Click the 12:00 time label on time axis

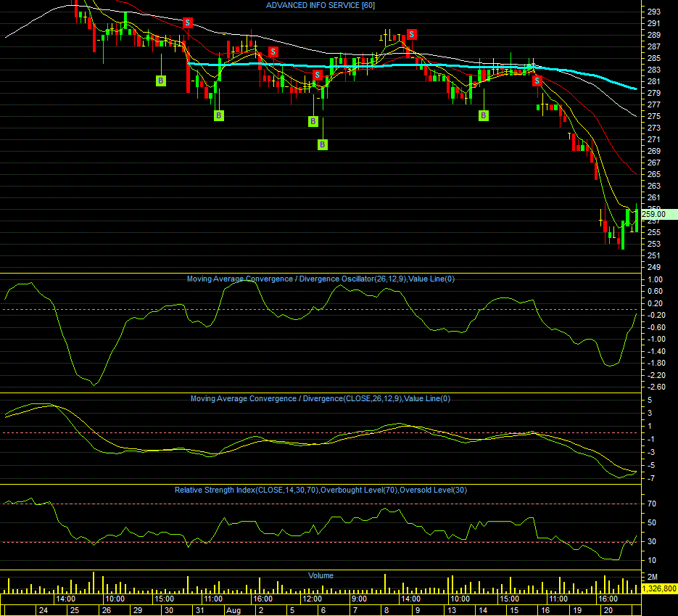coord(312,599)
